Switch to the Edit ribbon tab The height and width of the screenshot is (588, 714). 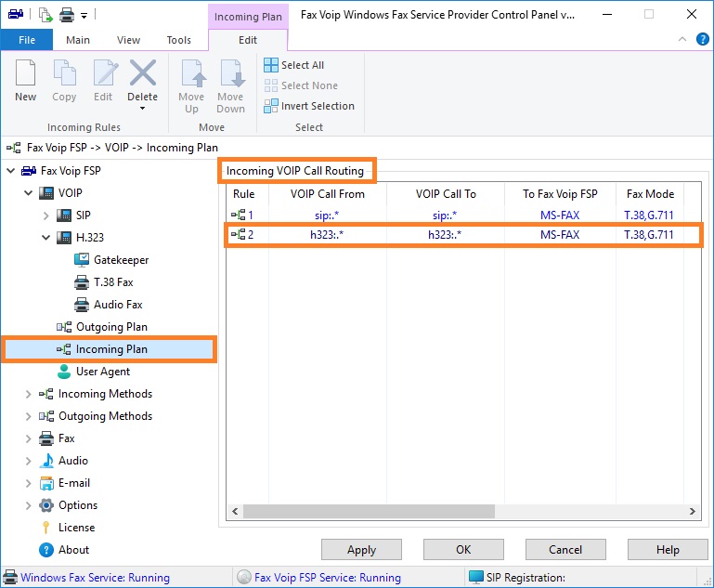click(x=248, y=40)
